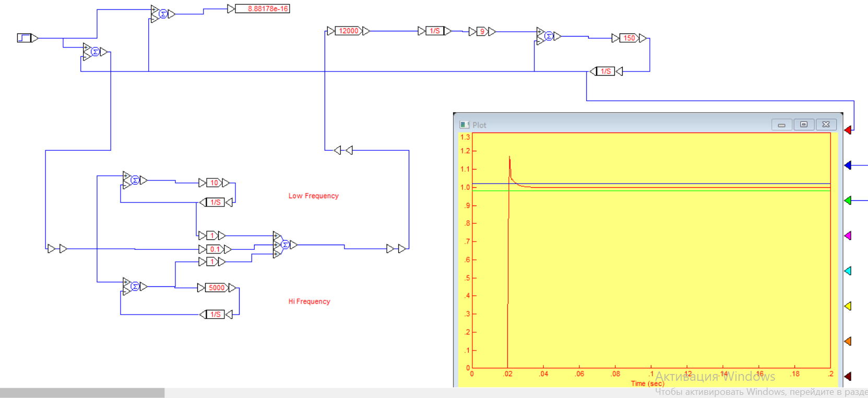Select the 150 gain block
The height and width of the screenshot is (398, 868).
click(x=629, y=38)
